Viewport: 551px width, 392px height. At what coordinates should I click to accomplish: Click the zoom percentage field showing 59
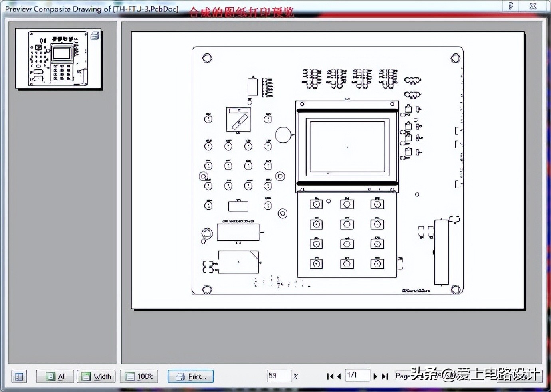279,376
